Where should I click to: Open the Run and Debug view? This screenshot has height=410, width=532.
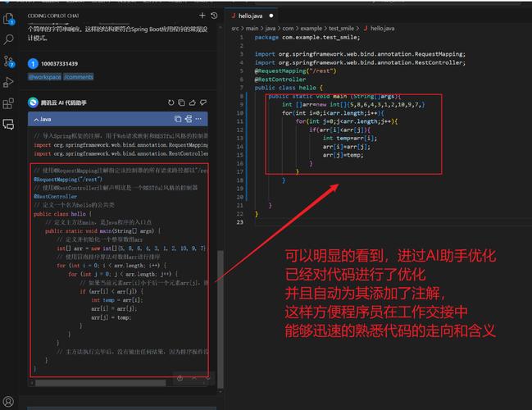point(8,83)
